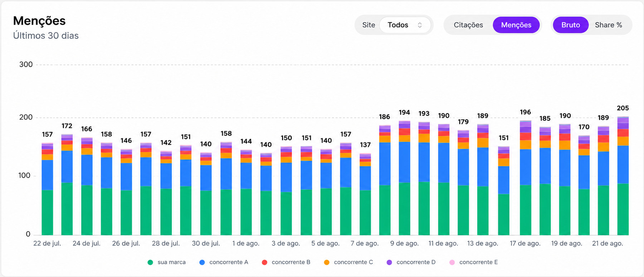The image size is (644, 277).
Task: Click the 22 de jul. axis label
Action: [x=47, y=243]
